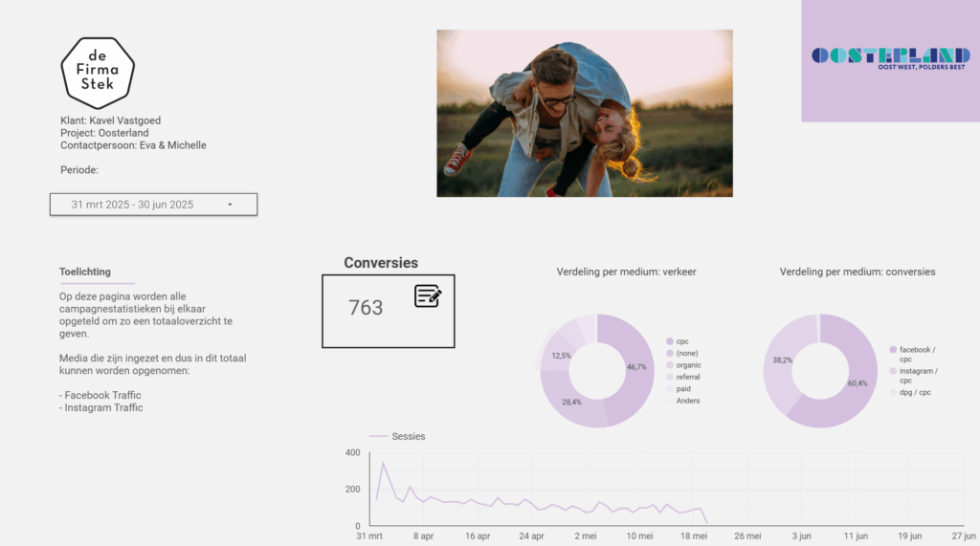980x546 pixels.
Task: Click the '- Instagram Traffic' line
Action: click(101, 408)
